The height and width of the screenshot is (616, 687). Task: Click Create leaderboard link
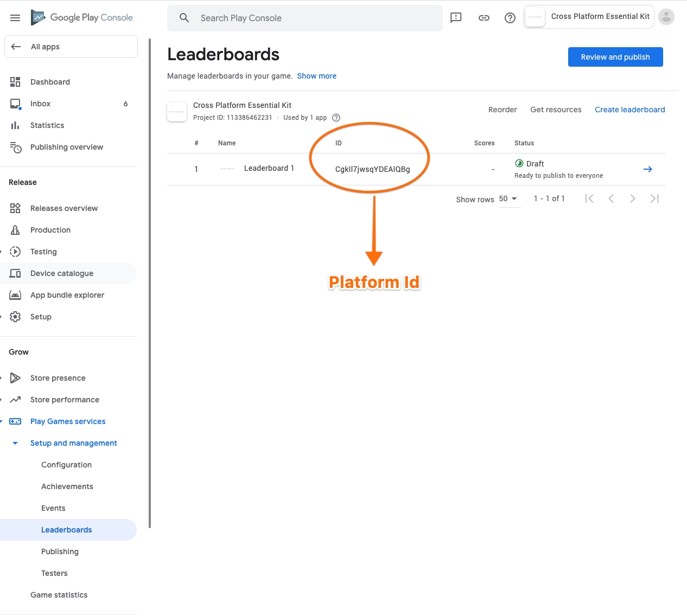coord(630,110)
